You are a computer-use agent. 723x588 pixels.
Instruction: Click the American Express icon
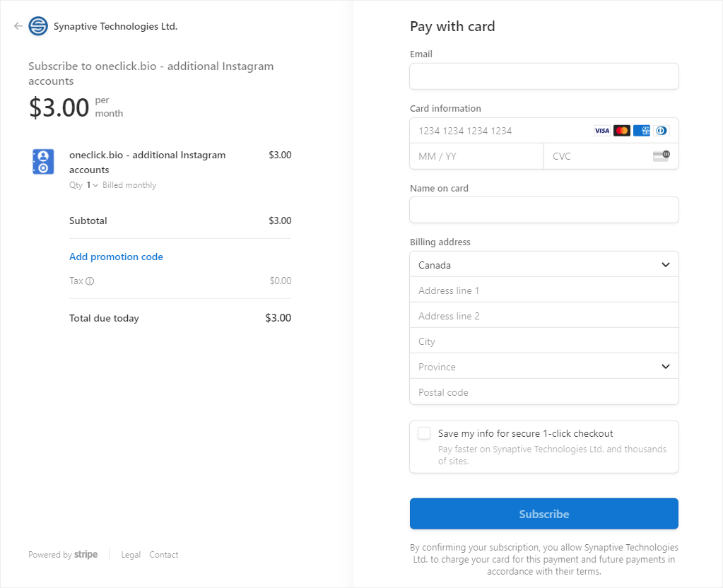pos(642,131)
